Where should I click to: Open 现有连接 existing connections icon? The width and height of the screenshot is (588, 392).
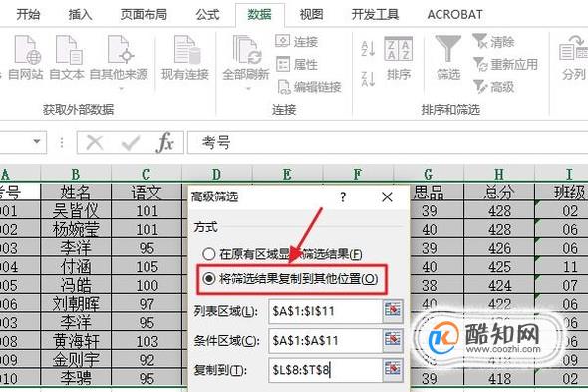pyautogui.click(x=186, y=50)
